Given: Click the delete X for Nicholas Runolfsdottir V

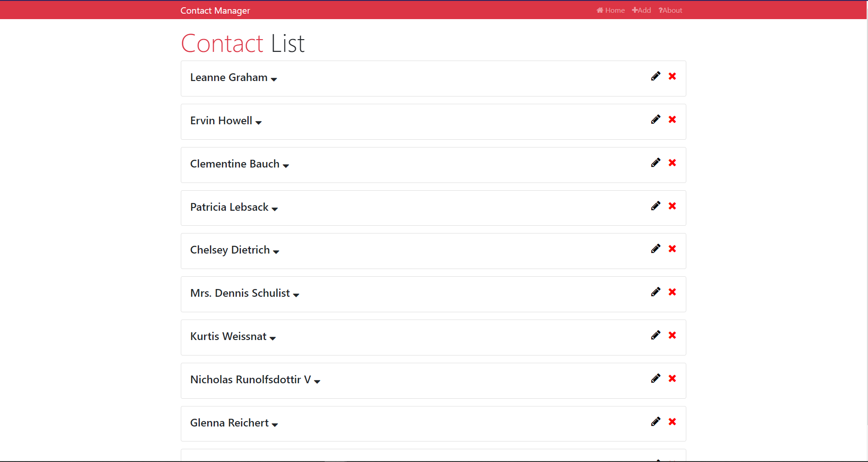Looking at the screenshot, I should [x=672, y=378].
